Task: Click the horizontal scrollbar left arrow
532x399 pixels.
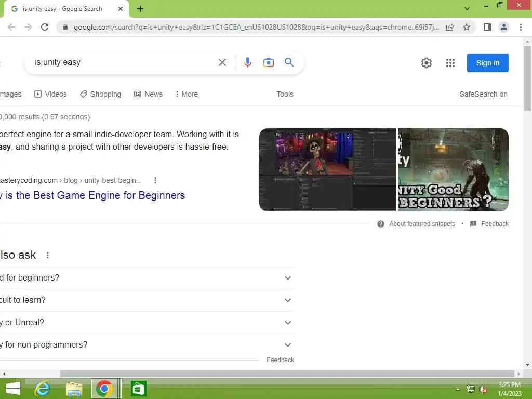Action: pyautogui.click(x=4, y=374)
